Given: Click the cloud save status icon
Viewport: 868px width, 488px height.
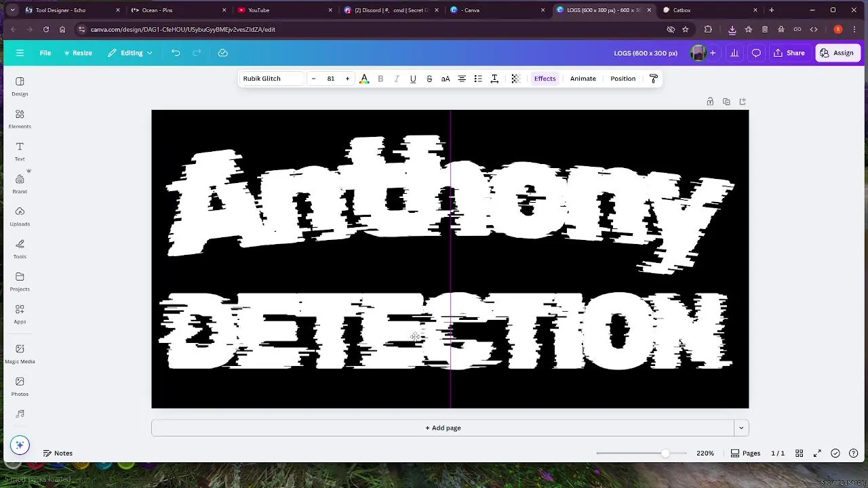Looking at the screenshot, I should 222,53.
